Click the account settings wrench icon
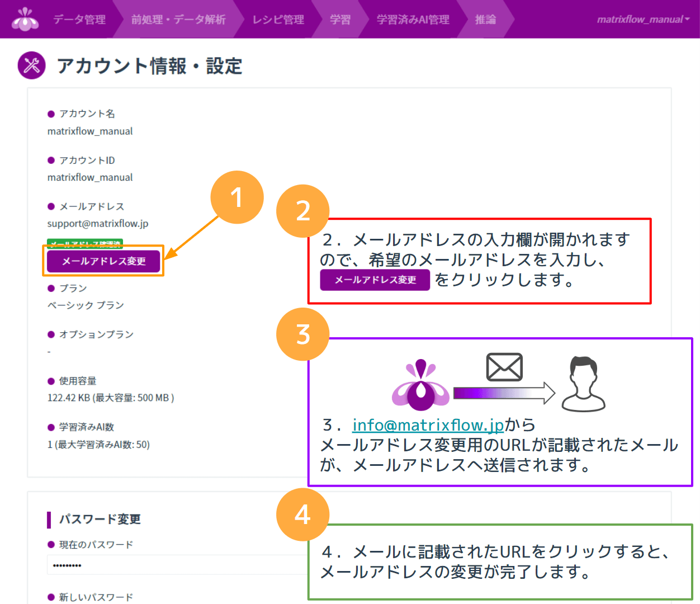Image resolution: width=700 pixels, height=604 pixels. [x=31, y=65]
